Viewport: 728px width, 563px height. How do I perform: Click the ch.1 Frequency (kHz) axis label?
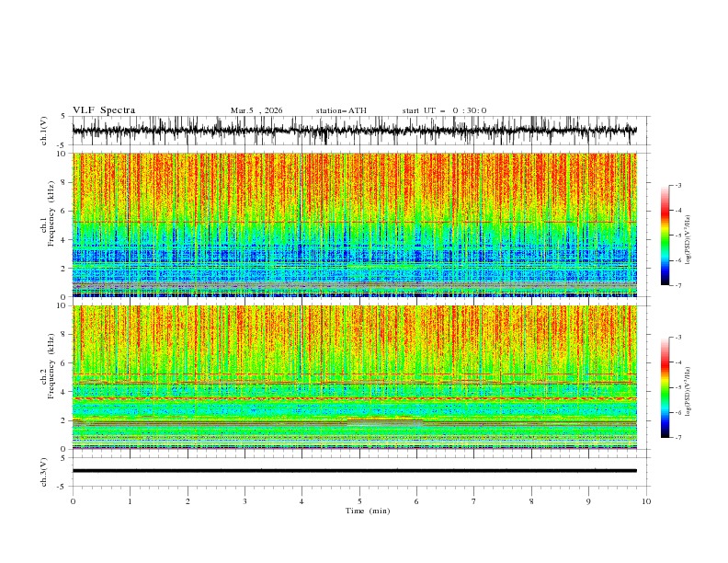tap(48, 224)
